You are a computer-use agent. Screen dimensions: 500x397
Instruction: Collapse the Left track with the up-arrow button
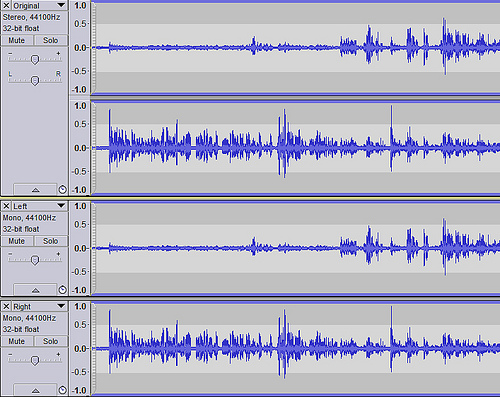click(x=35, y=290)
